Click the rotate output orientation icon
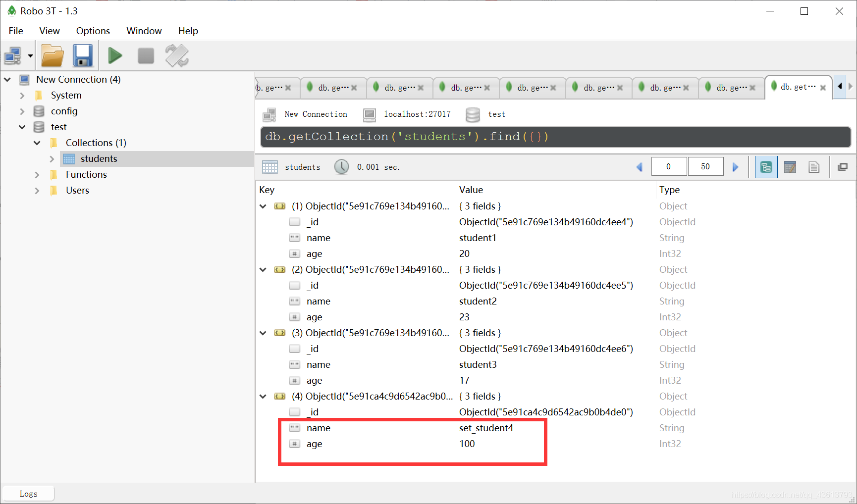This screenshot has height=504, width=857. pos(177,55)
